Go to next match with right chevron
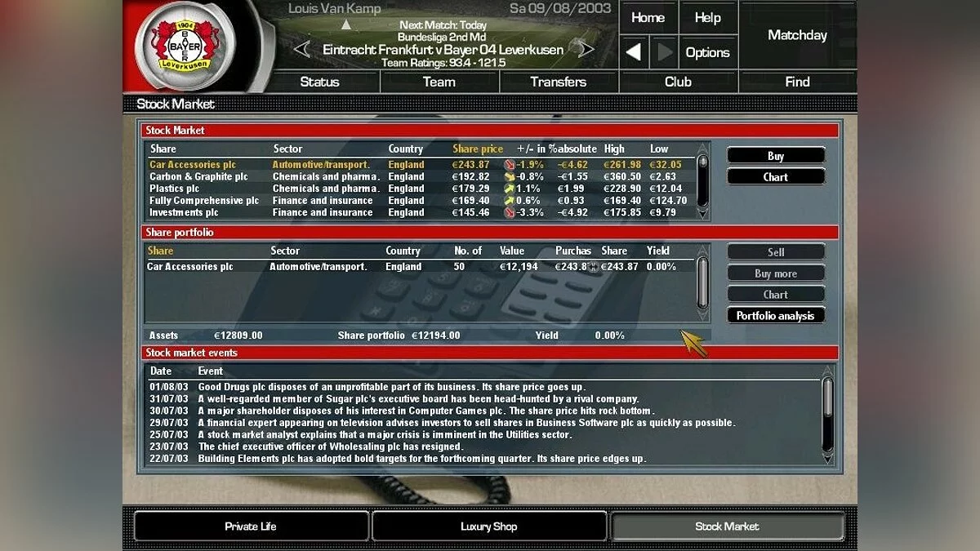 [586, 50]
